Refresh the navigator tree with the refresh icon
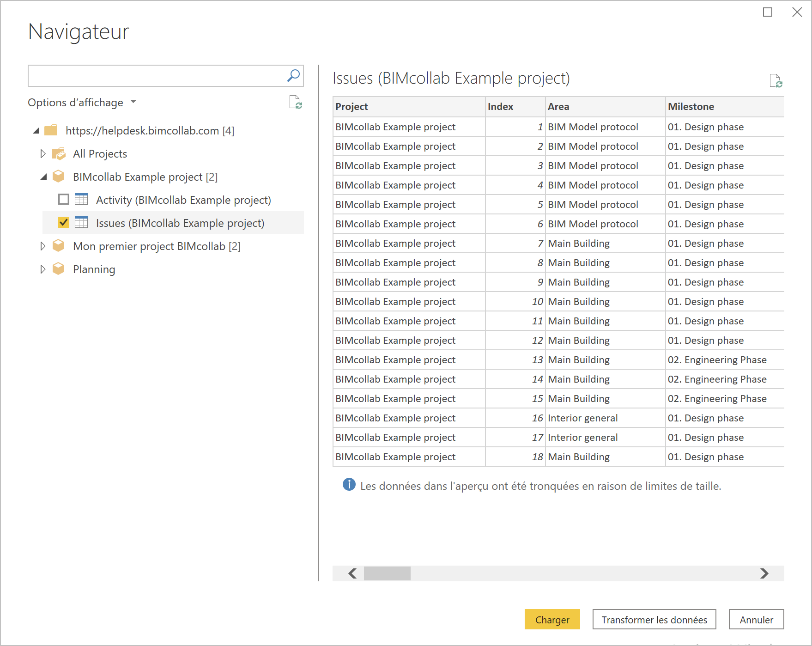Viewport: 812px width, 646px height. tap(296, 102)
